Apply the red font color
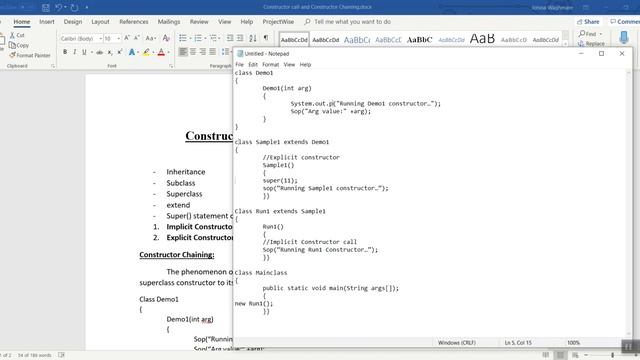Viewport: 640px width, 360px height. coord(161,52)
